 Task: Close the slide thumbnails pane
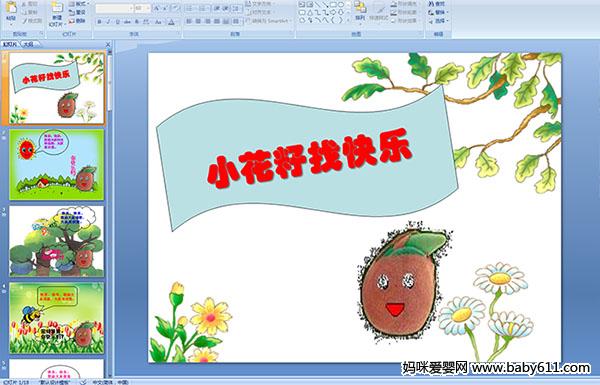coord(108,44)
